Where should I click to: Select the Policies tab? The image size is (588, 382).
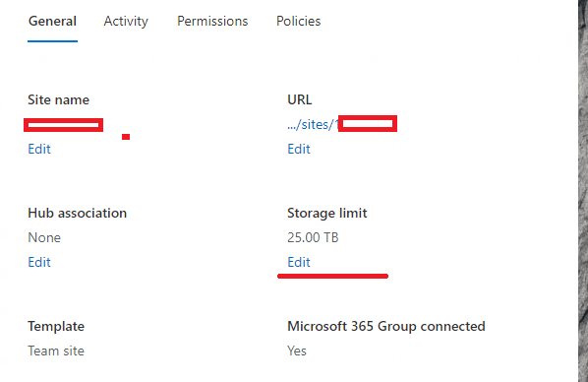click(299, 21)
